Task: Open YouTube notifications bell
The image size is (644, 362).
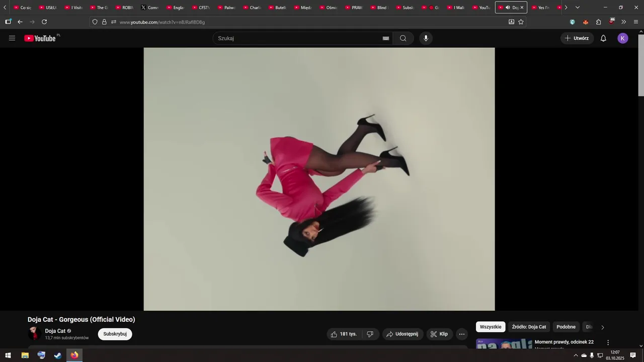Action: [x=603, y=38]
